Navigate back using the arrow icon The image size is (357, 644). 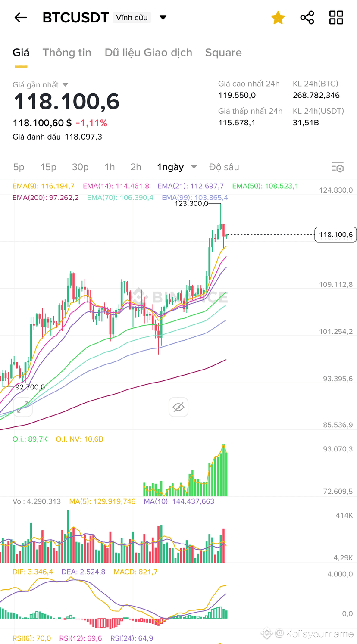point(20,17)
